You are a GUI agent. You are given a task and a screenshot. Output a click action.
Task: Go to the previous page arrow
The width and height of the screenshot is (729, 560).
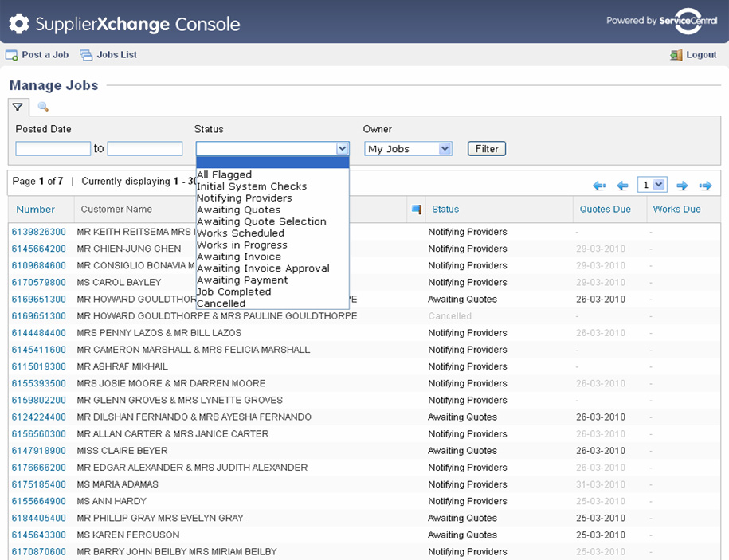622,186
